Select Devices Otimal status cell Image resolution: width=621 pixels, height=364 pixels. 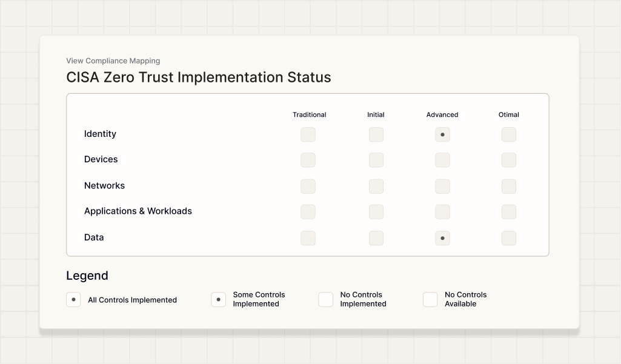(x=509, y=160)
